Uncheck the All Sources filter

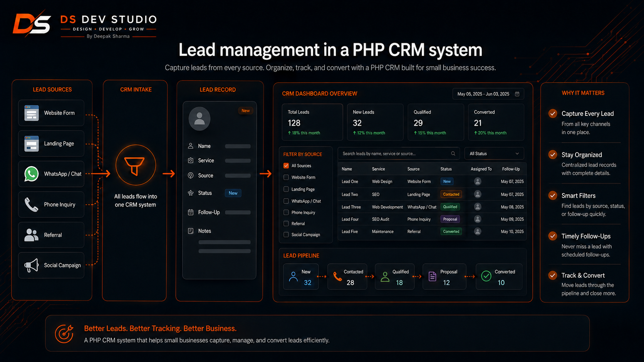pos(286,166)
